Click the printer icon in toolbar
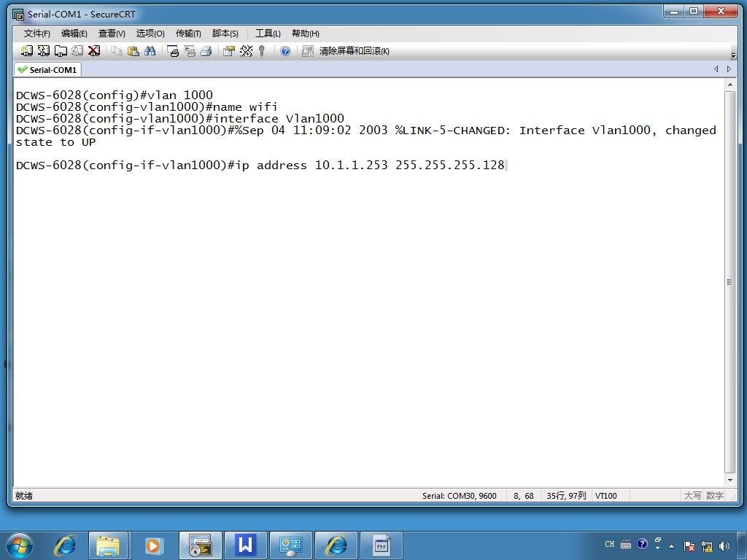Viewport: 747px width, 560px height. pos(206,50)
